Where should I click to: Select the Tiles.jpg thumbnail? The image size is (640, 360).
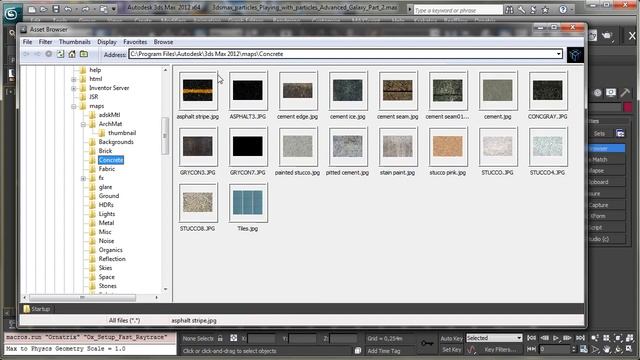click(248, 202)
